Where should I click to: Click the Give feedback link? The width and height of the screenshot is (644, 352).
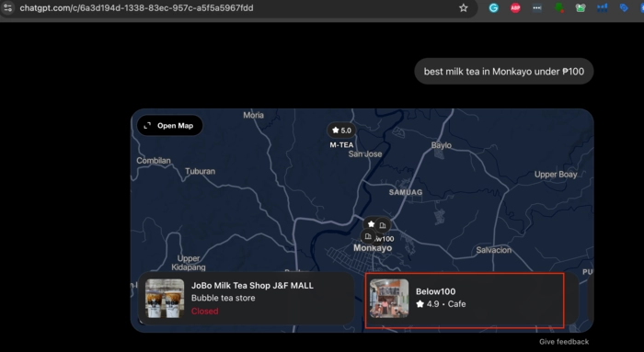(564, 342)
